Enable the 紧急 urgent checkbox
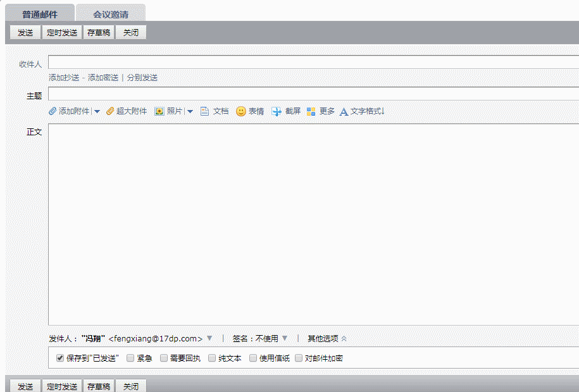Image resolution: width=579 pixels, height=392 pixels. [x=130, y=358]
